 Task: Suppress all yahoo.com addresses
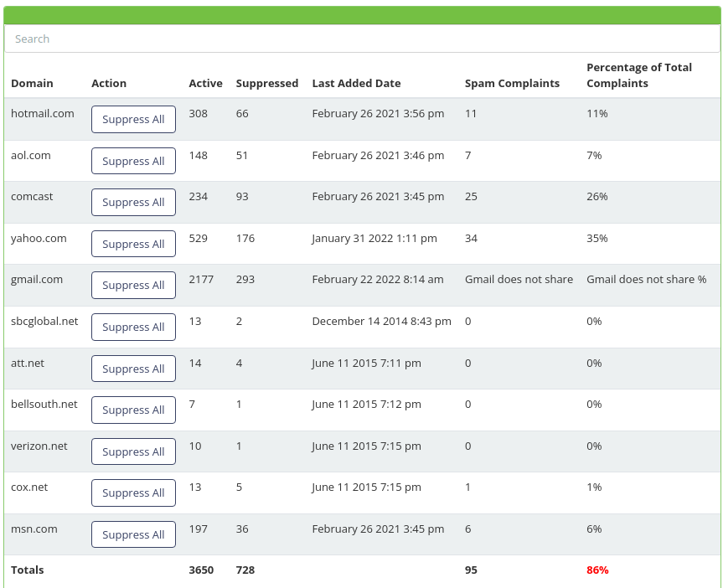point(133,244)
